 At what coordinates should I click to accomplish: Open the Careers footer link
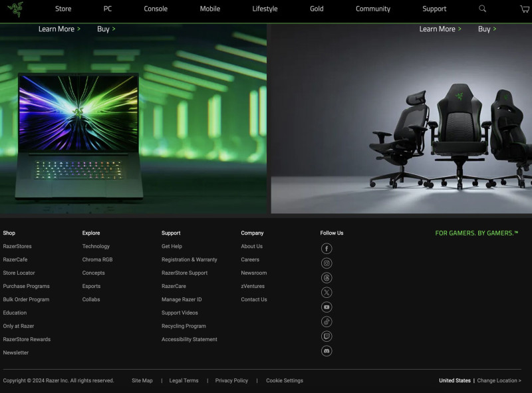click(250, 259)
